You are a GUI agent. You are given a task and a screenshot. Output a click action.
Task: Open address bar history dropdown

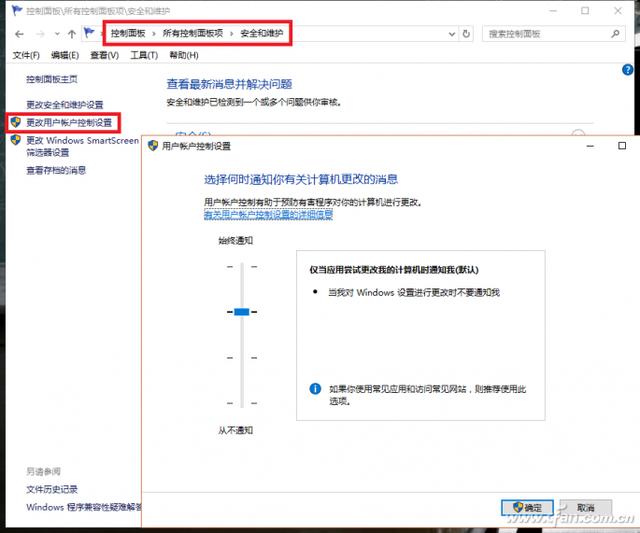tap(452, 34)
